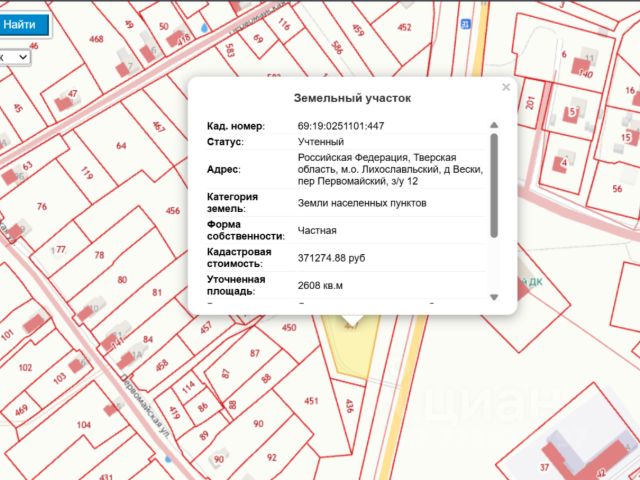Click map parcel 92
This screenshot has width=640, height=480.
coord(272,458)
